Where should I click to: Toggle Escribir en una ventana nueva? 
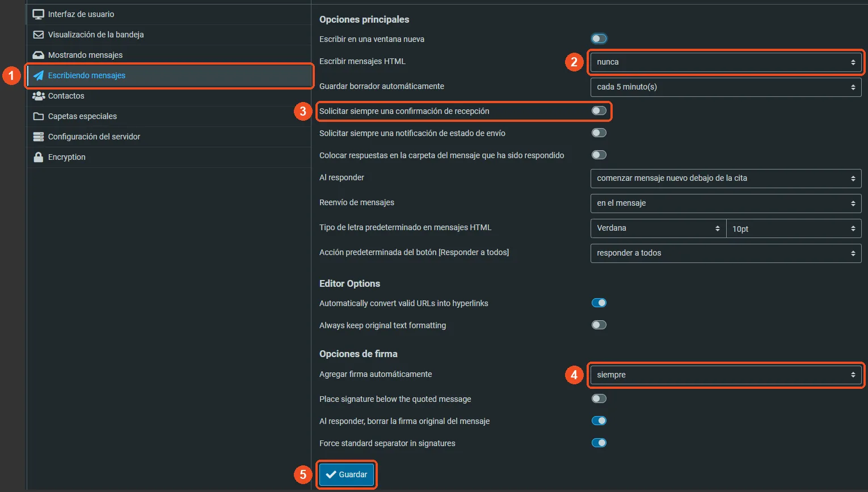pyautogui.click(x=599, y=39)
